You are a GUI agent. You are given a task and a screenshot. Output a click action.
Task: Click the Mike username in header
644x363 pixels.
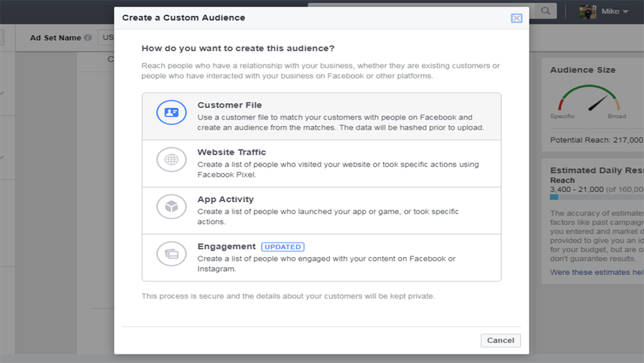click(610, 11)
